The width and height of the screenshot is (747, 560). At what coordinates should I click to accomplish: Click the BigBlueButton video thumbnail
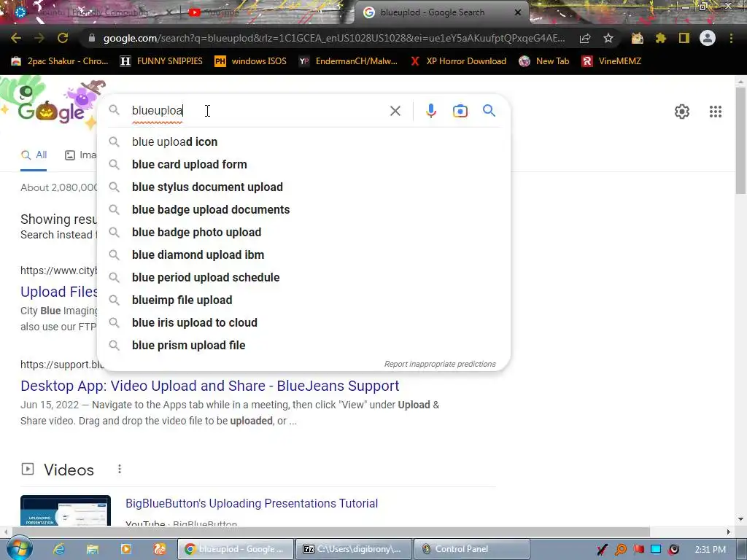66,510
